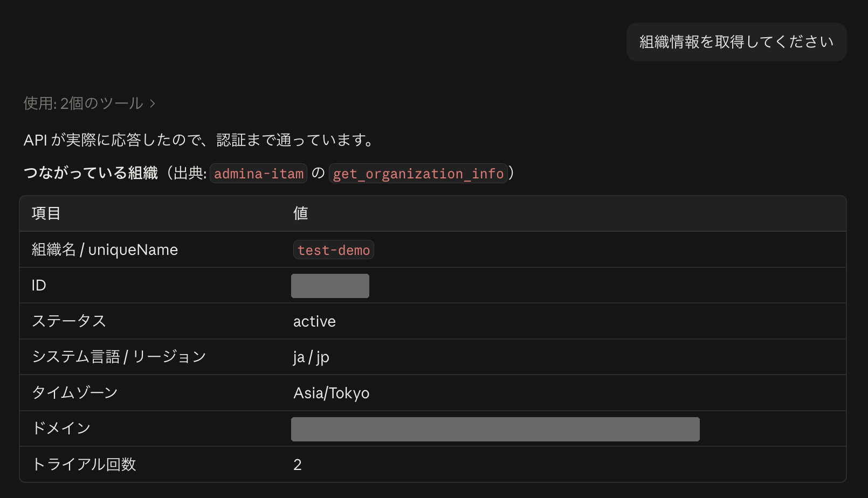Select the 'ステータス' row label
The image size is (868, 498).
click(x=69, y=321)
